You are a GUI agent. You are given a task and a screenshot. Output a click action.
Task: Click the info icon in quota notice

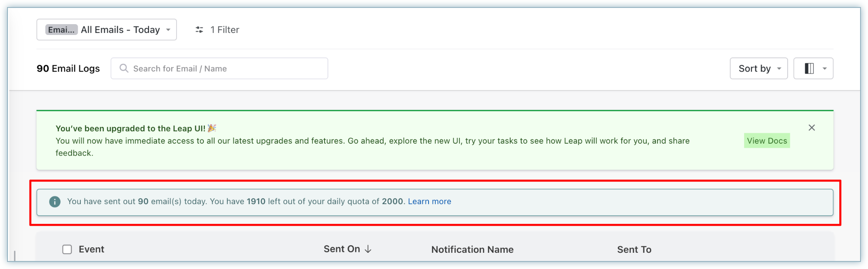coord(55,202)
